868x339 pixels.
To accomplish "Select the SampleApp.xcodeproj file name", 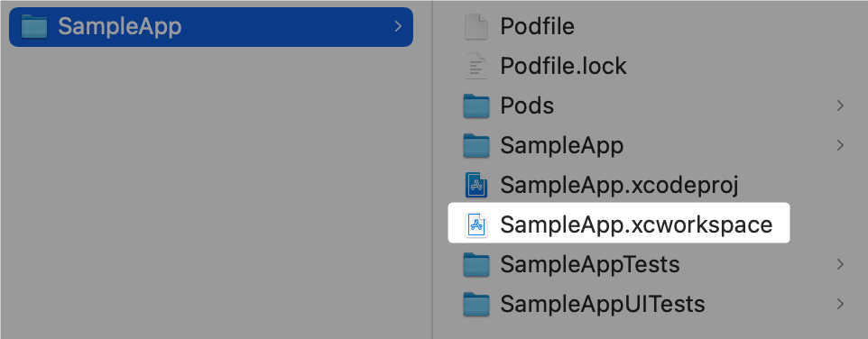I will (620, 185).
